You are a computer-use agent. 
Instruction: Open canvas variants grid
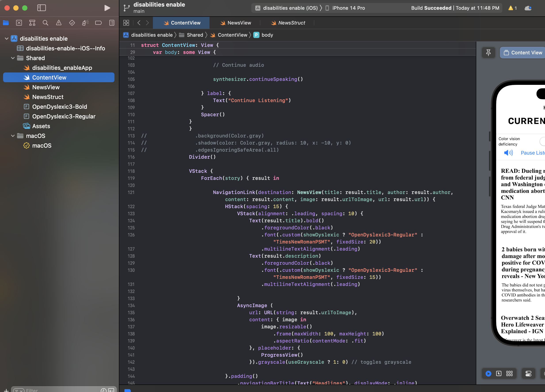(509, 373)
